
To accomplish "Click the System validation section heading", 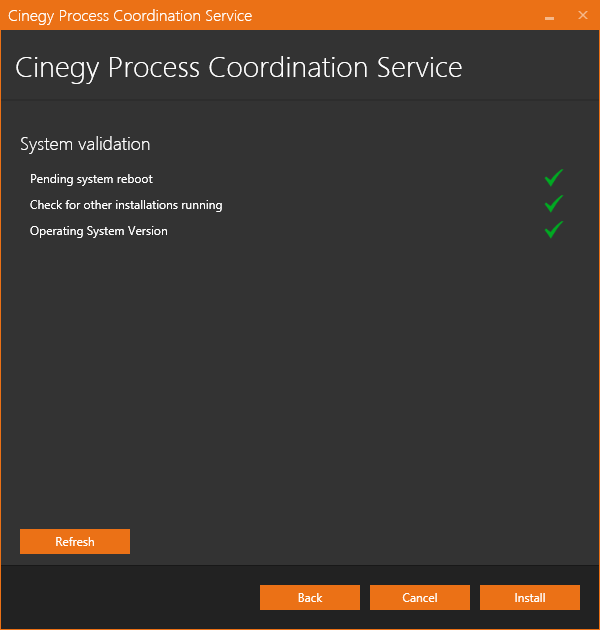I will [85, 144].
